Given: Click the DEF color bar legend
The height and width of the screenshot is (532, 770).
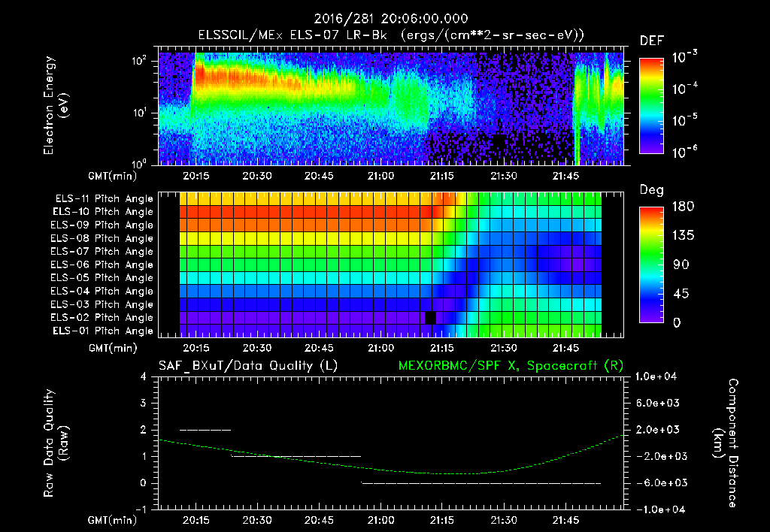Looking at the screenshot, I should [x=651, y=105].
